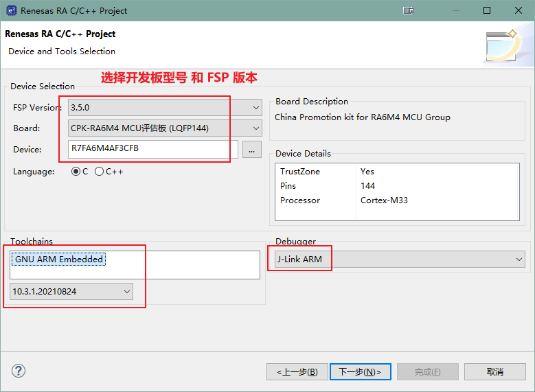Cancel the wizard with 取消 button

click(x=494, y=371)
